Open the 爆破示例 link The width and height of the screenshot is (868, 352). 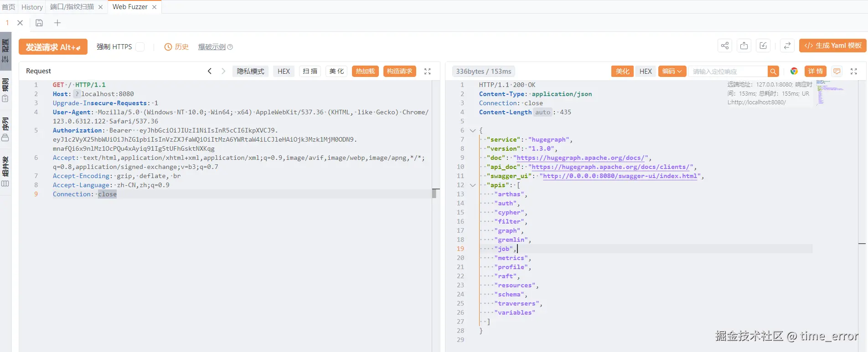coord(212,47)
